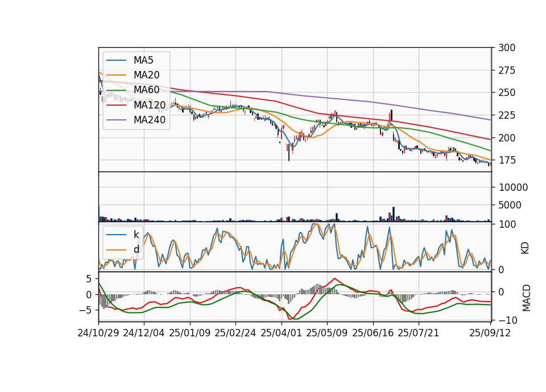Click the MA5 legend label
Viewport: 546px width, 392px height.
coord(143,60)
